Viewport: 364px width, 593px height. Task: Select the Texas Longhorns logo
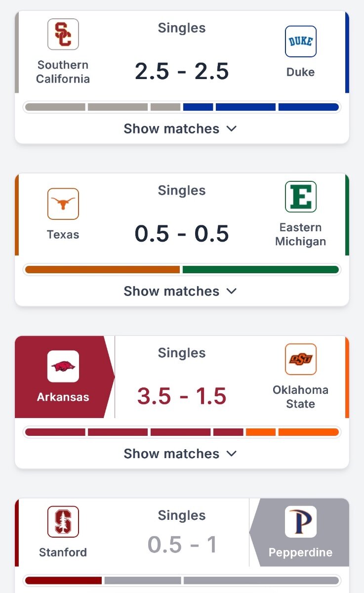pos(63,204)
